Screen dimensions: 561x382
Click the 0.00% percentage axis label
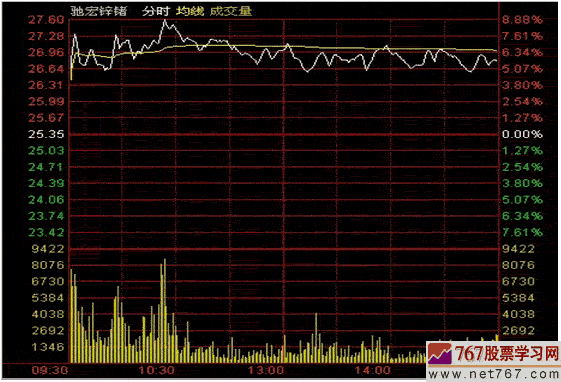(x=522, y=134)
